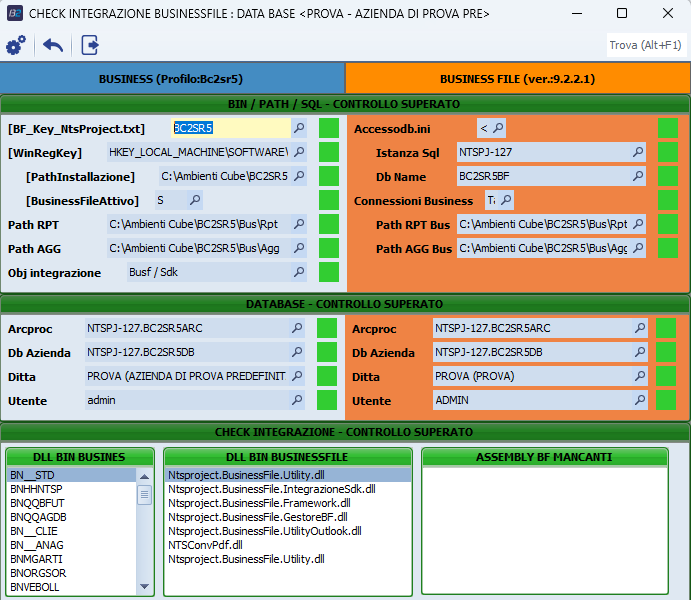Click DATABASE - CONTROLLO SUPERATO header

(345, 304)
